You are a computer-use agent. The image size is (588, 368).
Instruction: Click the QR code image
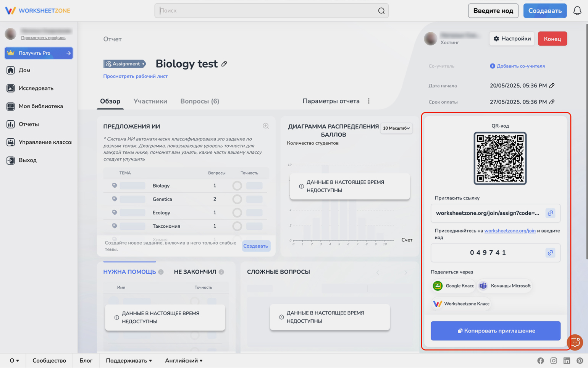tap(500, 158)
